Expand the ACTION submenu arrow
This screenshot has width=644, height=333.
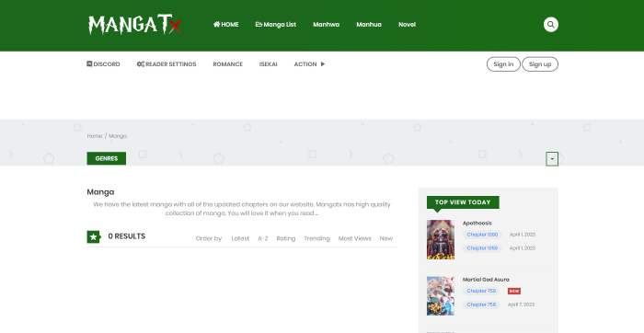(x=323, y=64)
